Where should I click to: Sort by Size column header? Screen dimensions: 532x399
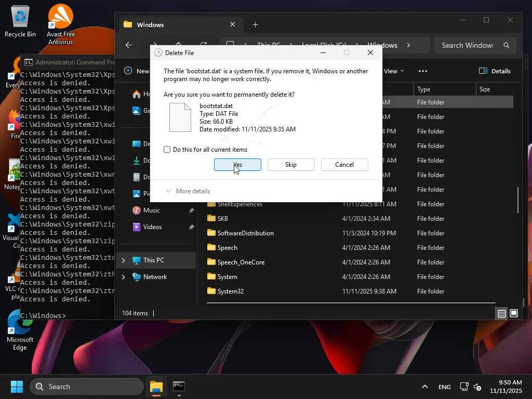click(x=495, y=89)
